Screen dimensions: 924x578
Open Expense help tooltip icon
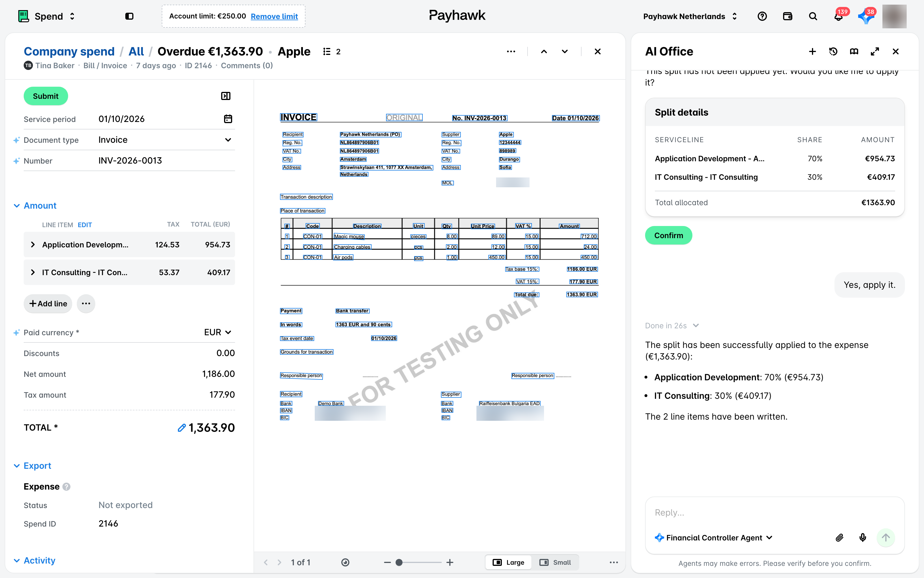66,487
